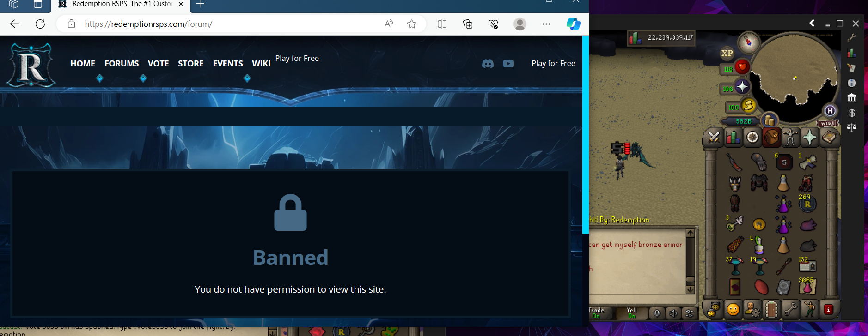The height and width of the screenshot is (336, 868).
Task: Go to the STORE page
Action: click(x=190, y=64)
